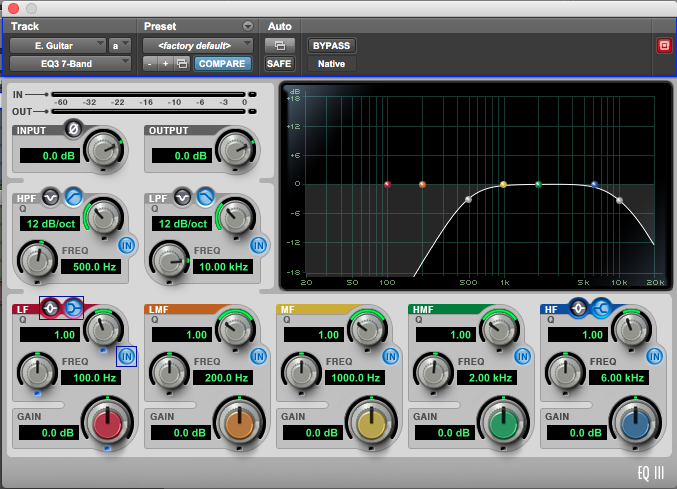This screenshot has height=489, width=677.
Task: Disable the MF band IN button
Action: pyautogui.click(x=391, y=356)
